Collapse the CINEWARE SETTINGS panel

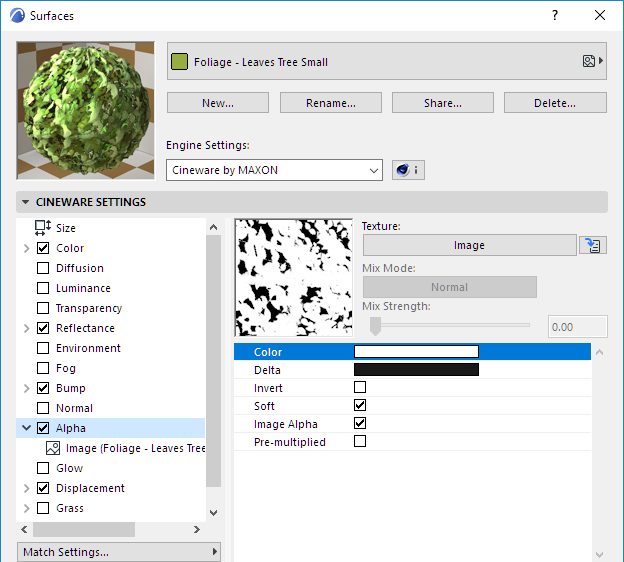[25, 202]
